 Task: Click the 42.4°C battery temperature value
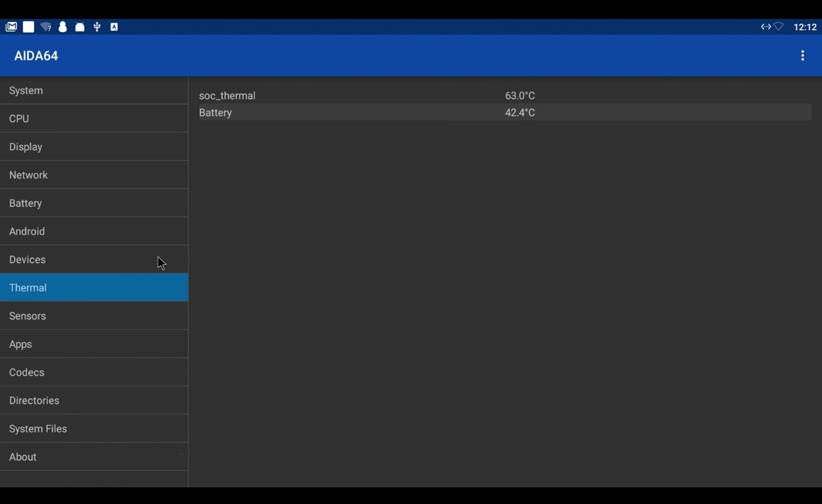tap(520, 112)
